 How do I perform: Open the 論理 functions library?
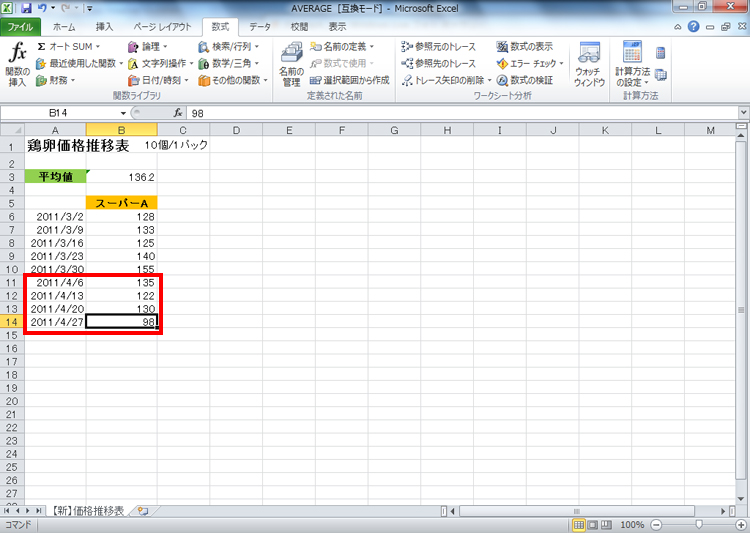(147, 46)
